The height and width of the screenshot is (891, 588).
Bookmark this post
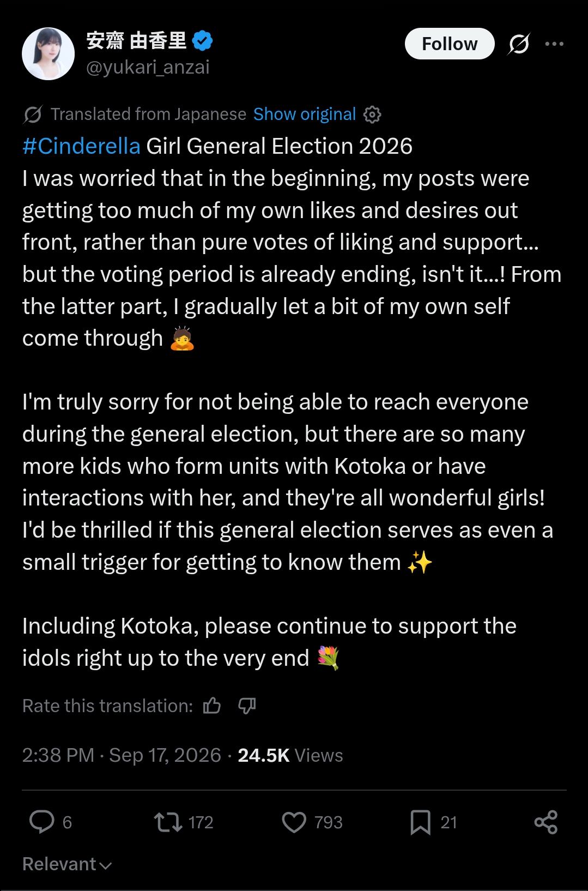(x=420, y=822)
